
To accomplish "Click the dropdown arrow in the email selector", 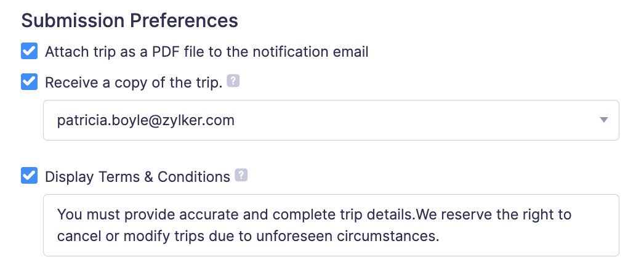I will tap(603, 120).
